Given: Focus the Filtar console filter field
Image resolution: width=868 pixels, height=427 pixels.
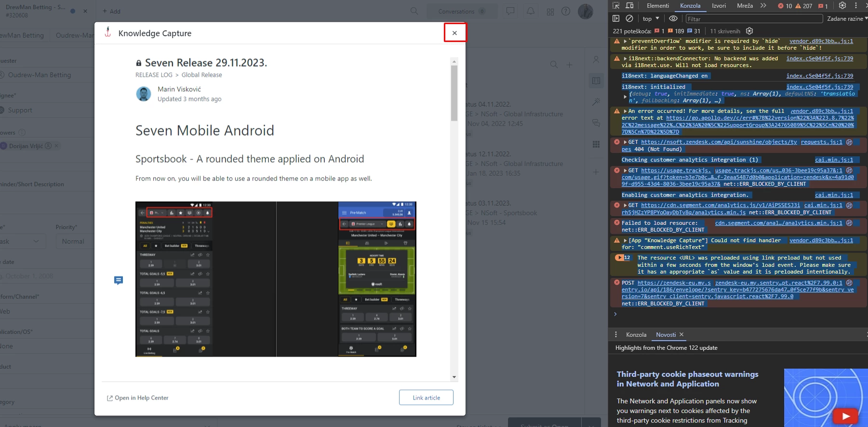Looking at the screenshot, I should pyautogui.click(x=754, y=19).
